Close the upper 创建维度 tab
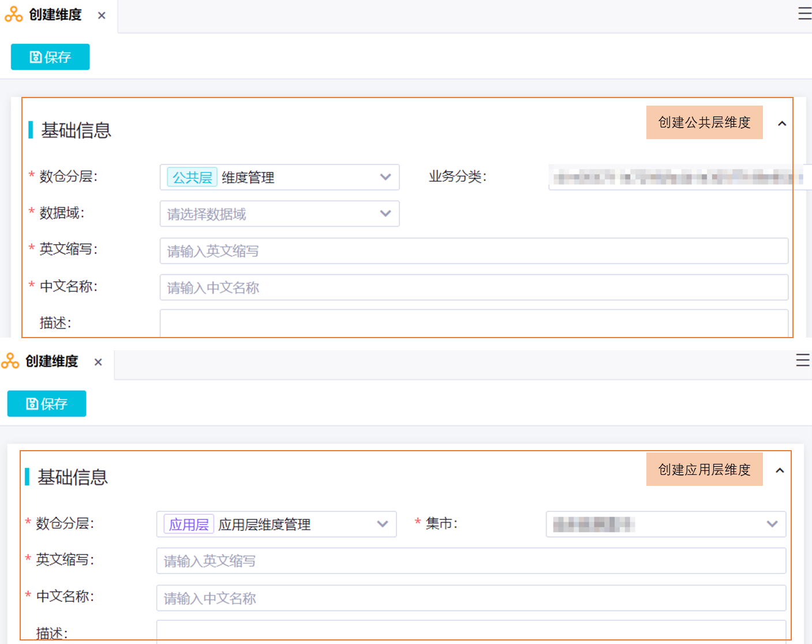 [102, 16]
